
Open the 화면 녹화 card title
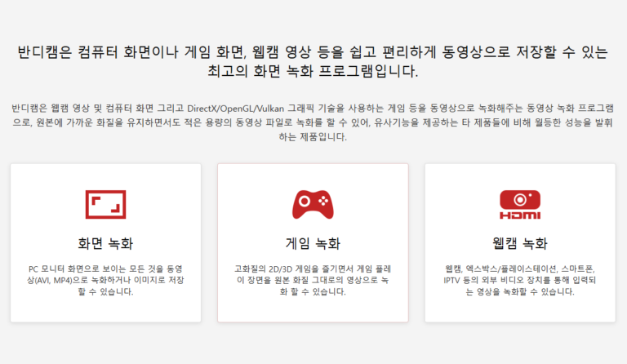[105, 243]
